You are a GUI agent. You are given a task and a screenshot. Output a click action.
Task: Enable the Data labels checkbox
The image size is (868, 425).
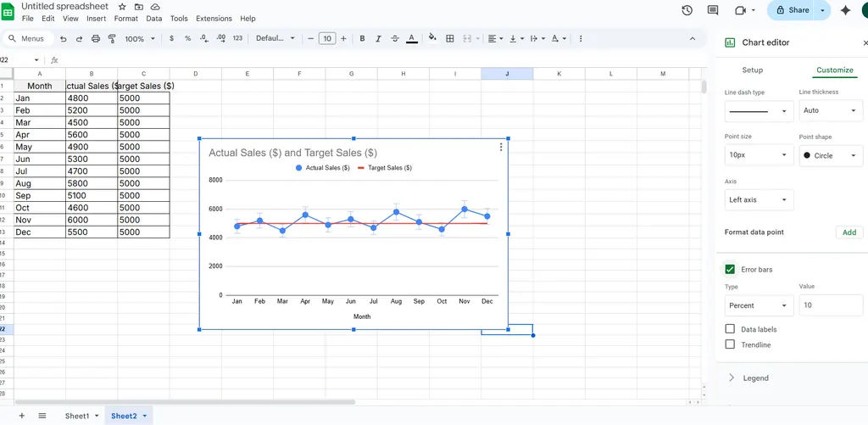(730, 329)
